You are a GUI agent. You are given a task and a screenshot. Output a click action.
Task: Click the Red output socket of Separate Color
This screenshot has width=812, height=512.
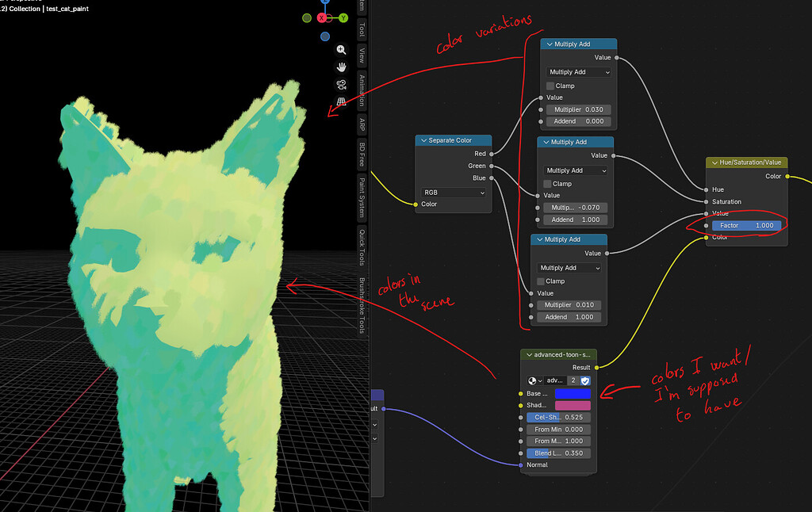point(492,154)
